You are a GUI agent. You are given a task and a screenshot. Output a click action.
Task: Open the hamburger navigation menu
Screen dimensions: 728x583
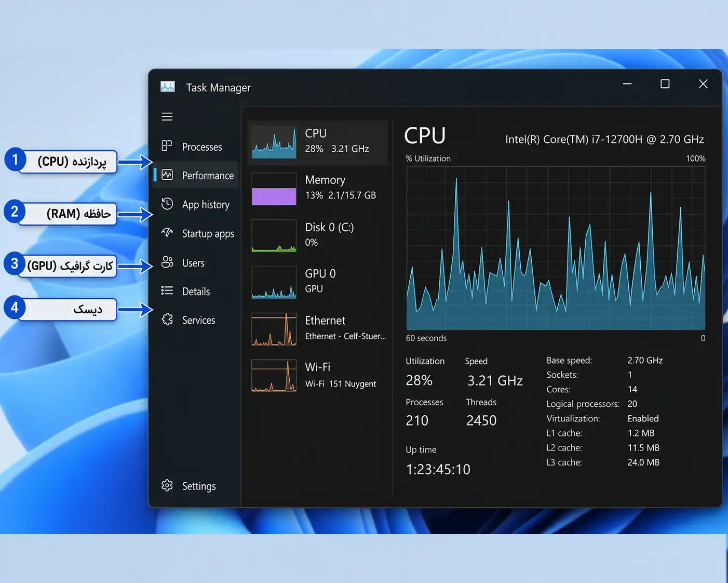tap(167, 116)
